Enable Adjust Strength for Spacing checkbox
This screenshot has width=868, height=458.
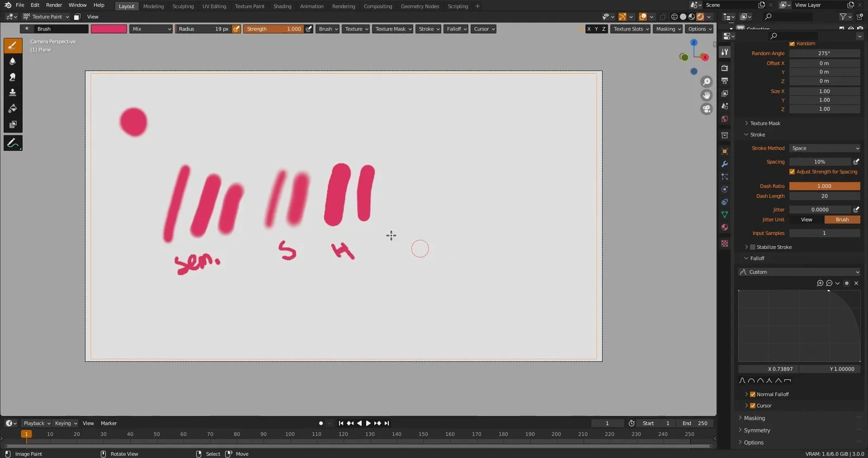(x=792, y=172)
